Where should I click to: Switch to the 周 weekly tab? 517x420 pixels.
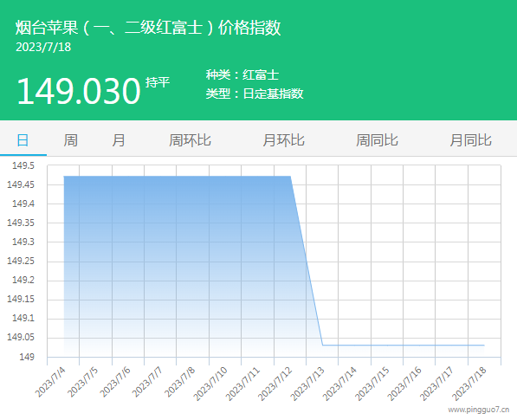tap(70, 140)
